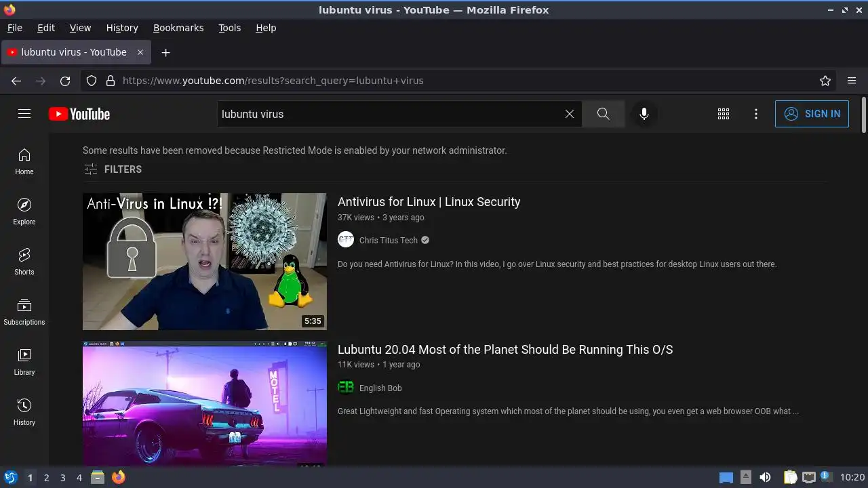This screenshot has height=488, width=868.
Task: Open the File menu
Action: [x=14, y=28]
